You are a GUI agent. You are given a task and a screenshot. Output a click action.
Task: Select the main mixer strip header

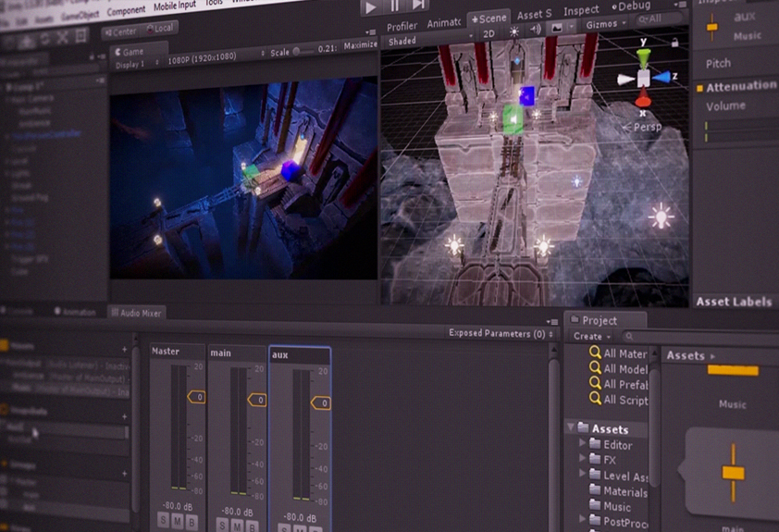[237, 353]
